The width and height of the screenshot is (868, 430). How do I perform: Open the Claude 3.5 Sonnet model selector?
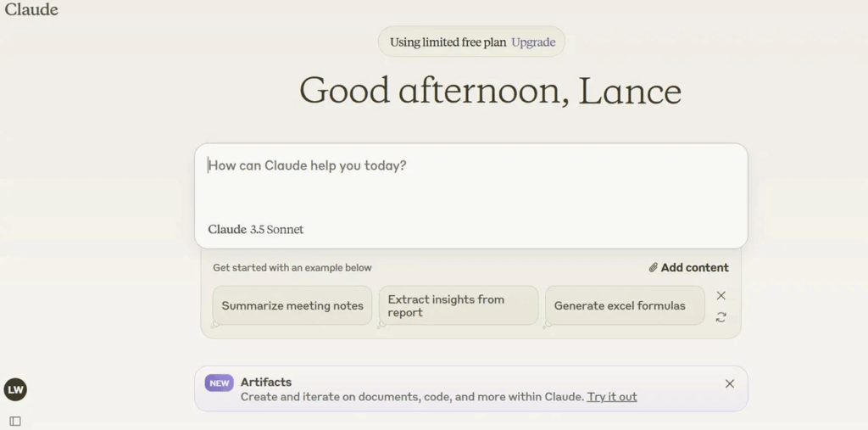(255, 230)
